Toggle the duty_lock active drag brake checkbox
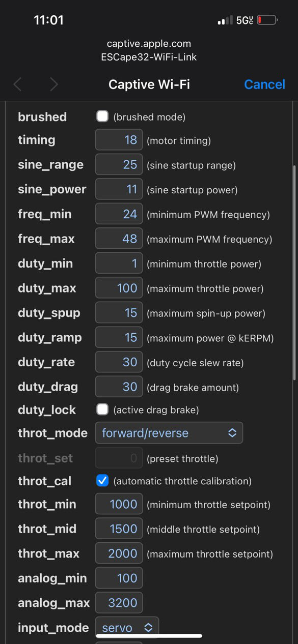The width and height of the screenshot is (298, 644). 102,409
